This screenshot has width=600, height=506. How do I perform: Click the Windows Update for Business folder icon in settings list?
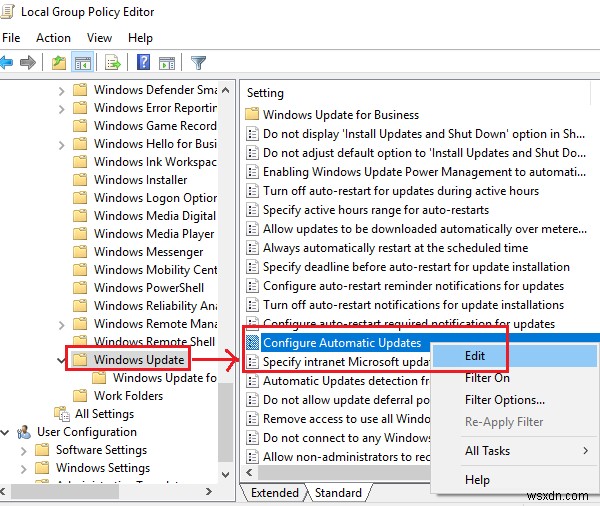252,114
